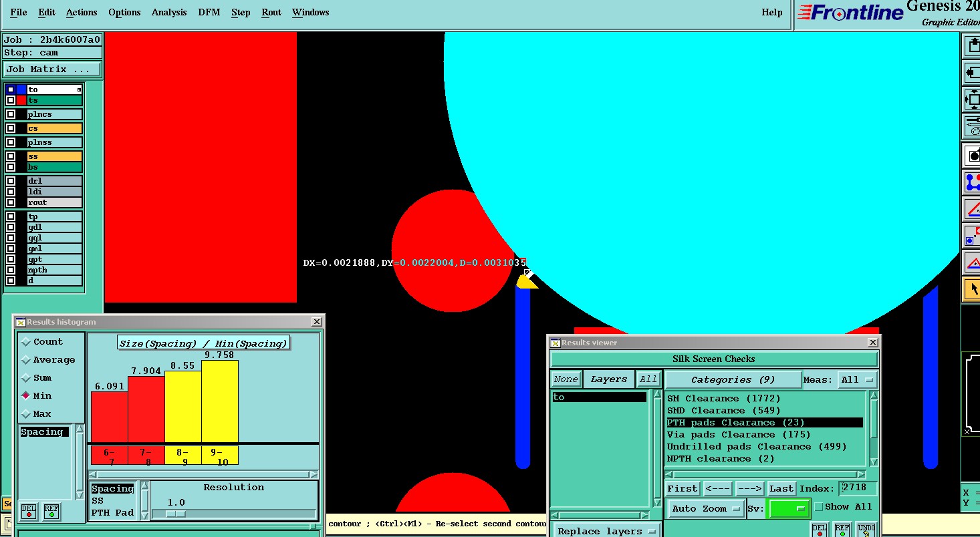
Task: Click the red triangle blue base icon
Action: click(x=972, y=262)
